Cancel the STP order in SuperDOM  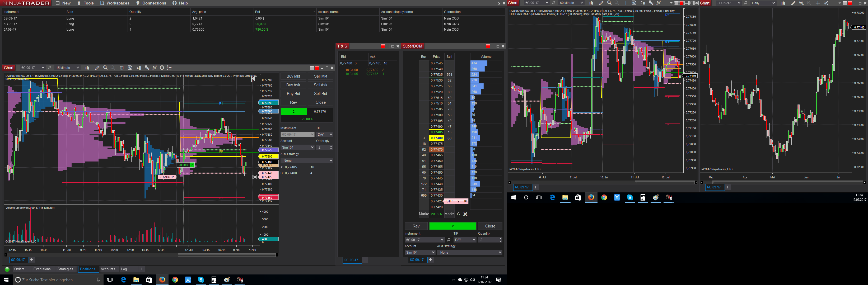[465, 201]
